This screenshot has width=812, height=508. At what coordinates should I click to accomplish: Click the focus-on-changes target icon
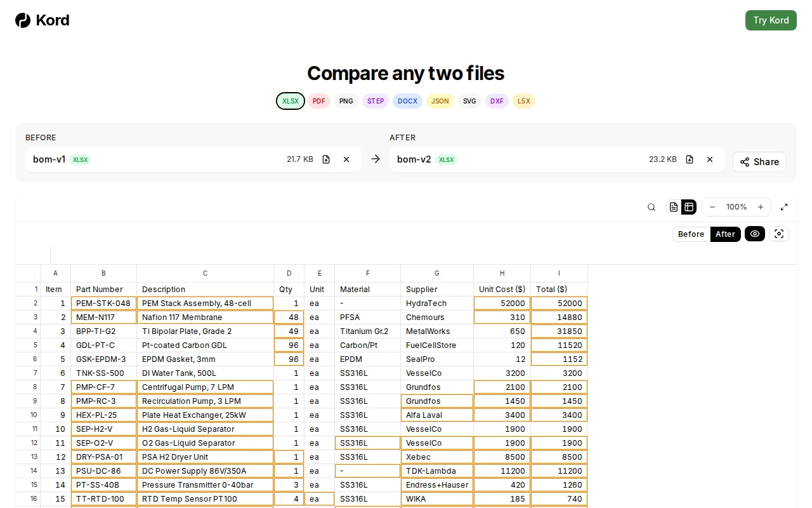779,234
